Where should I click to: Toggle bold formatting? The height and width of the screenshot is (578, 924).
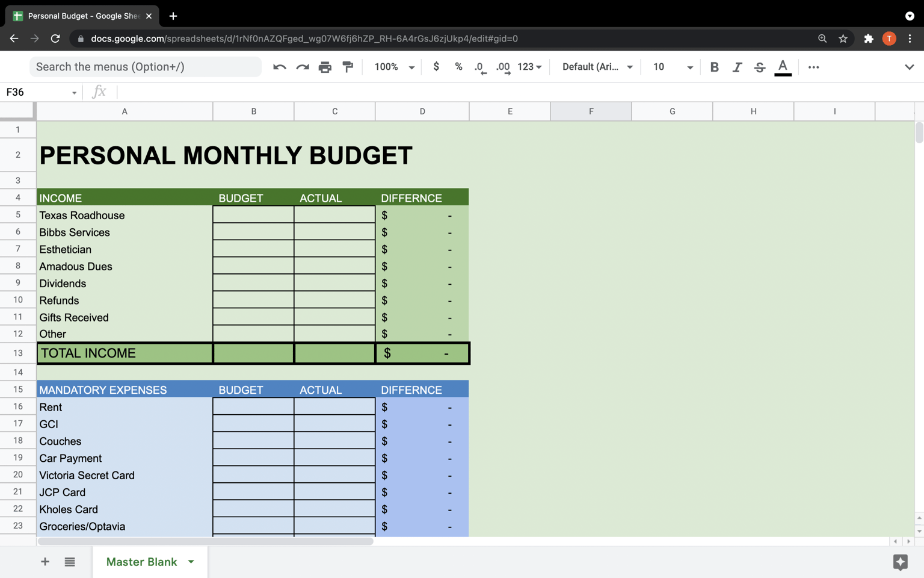[714, 67]
